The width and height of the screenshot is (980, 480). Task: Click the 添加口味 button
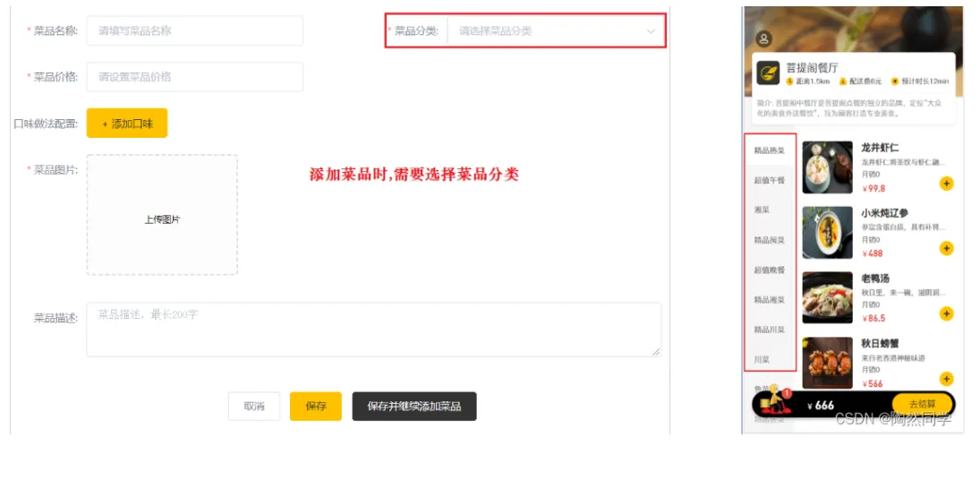[x=127, y=123]
